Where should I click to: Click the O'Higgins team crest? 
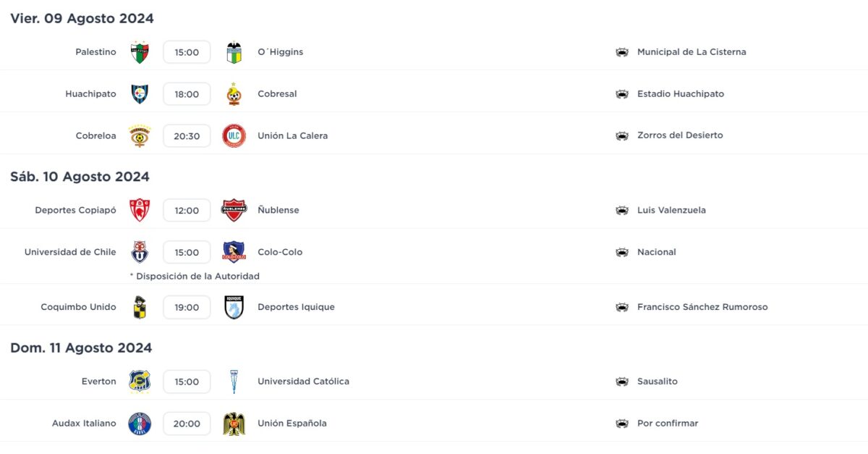[234, 52]
